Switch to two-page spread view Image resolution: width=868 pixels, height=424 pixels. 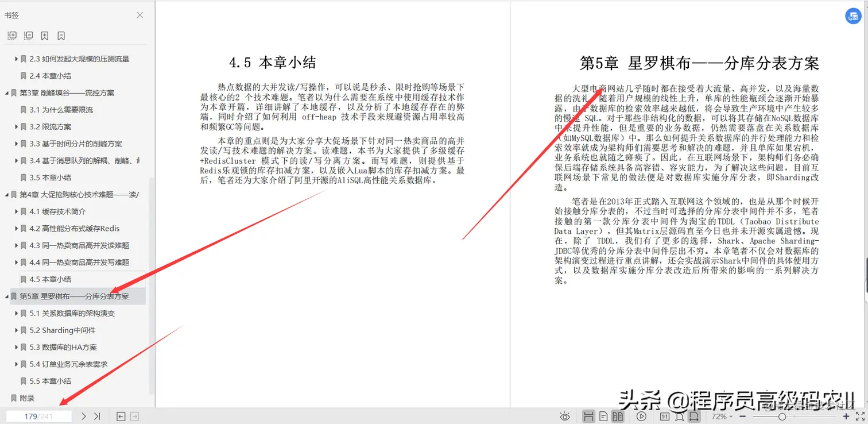pyautogui.click(x=618, y=415)
